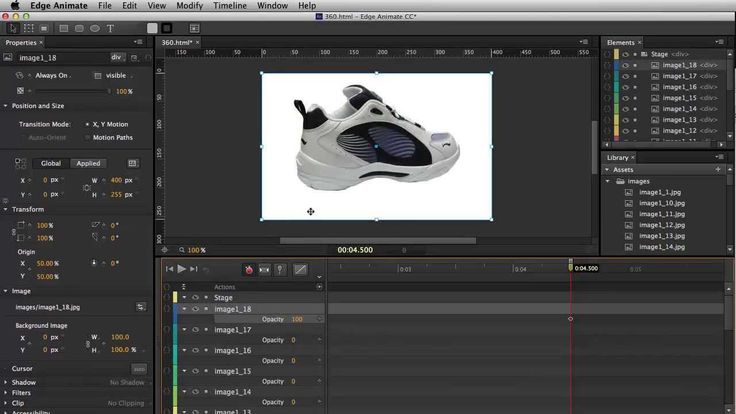Screen dimensions: 736x414
Task: Select the Clipping tool in toolbar
Action: 44,29
